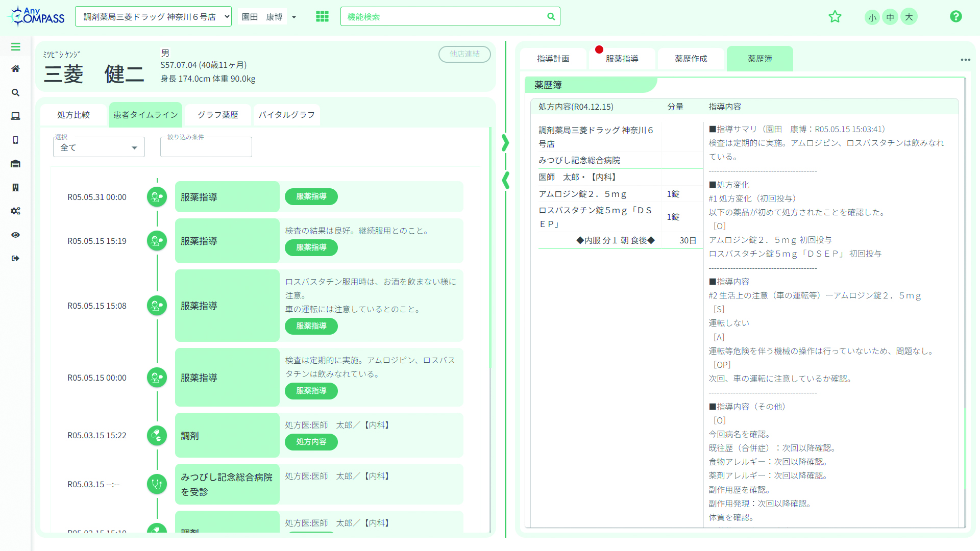Open the pharmacy store selection dropdown
Image resolution: width=980 pixels, height=551 pixels.
click(x=153, y=17)
